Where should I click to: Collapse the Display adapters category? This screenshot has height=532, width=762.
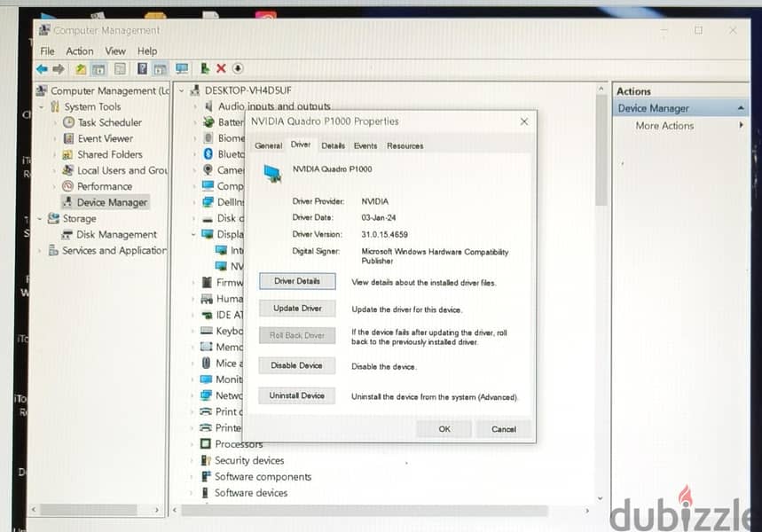[194, 234]
